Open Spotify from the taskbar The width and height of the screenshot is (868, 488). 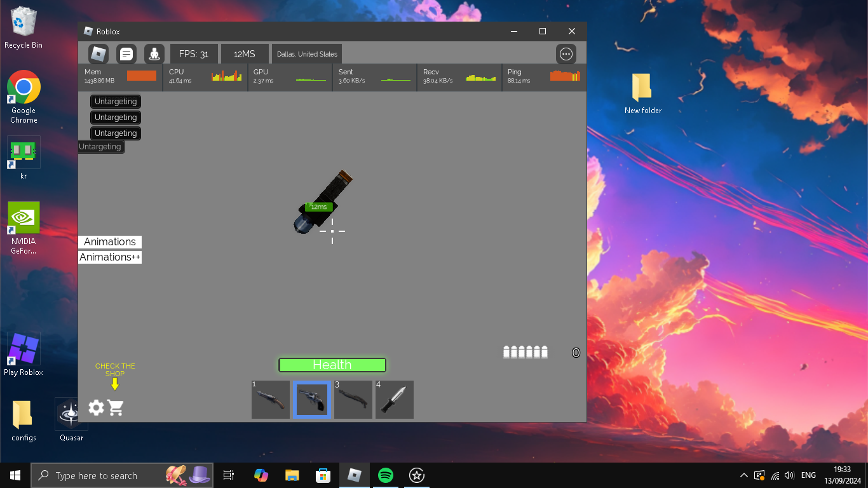pyautogui.click(x=385, y=475)
